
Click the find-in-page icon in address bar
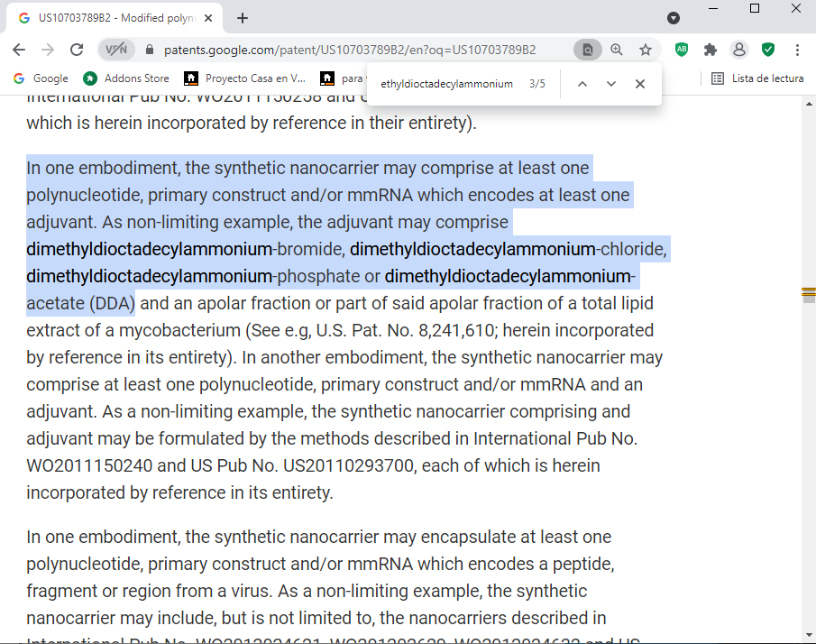pos(587,50)
